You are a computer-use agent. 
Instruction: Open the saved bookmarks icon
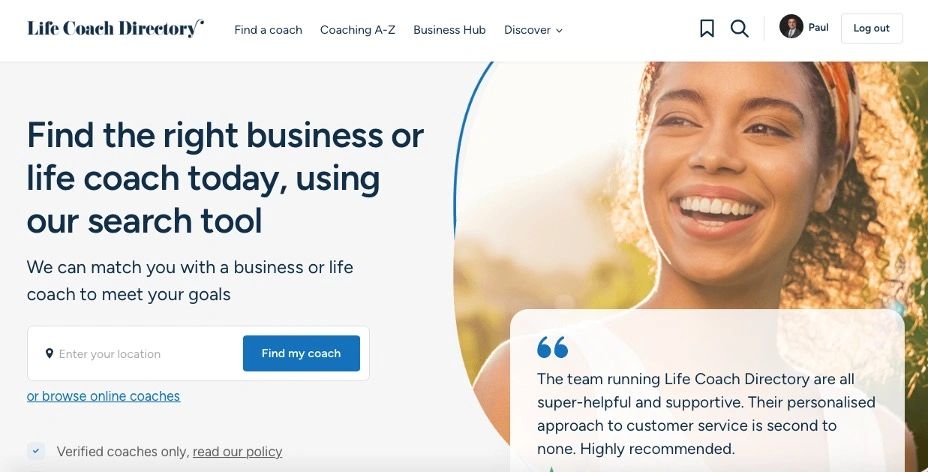(x=707, y=28)
